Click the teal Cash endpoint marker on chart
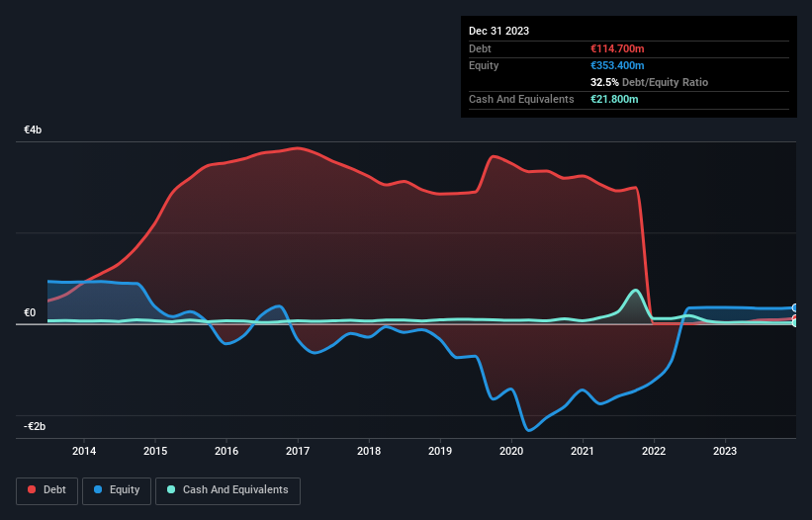This screenshot has width=812, height=520. 795,323
